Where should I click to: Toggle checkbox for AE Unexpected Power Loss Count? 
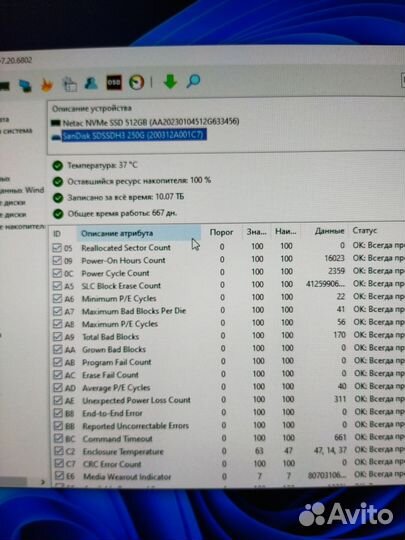click(58, 401)
